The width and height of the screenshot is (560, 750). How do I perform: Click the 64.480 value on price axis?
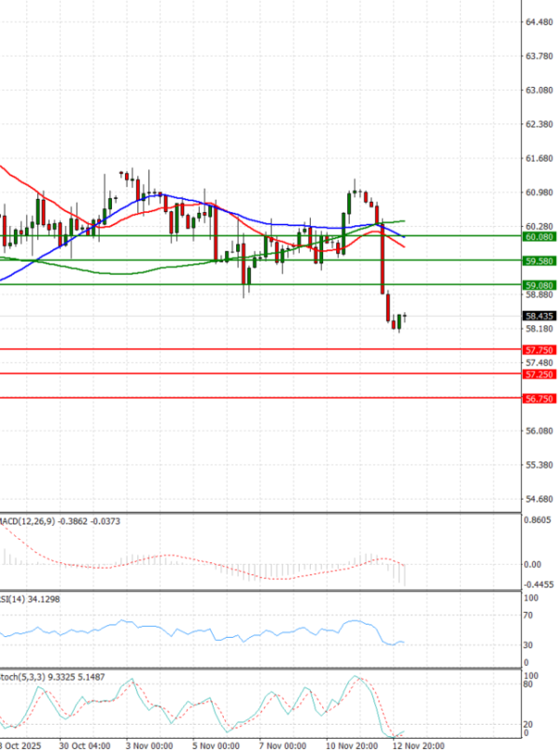pos(539,21)
